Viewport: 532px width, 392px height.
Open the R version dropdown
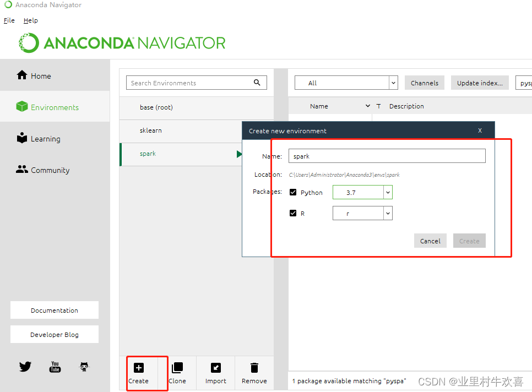[x=387, y=213]
